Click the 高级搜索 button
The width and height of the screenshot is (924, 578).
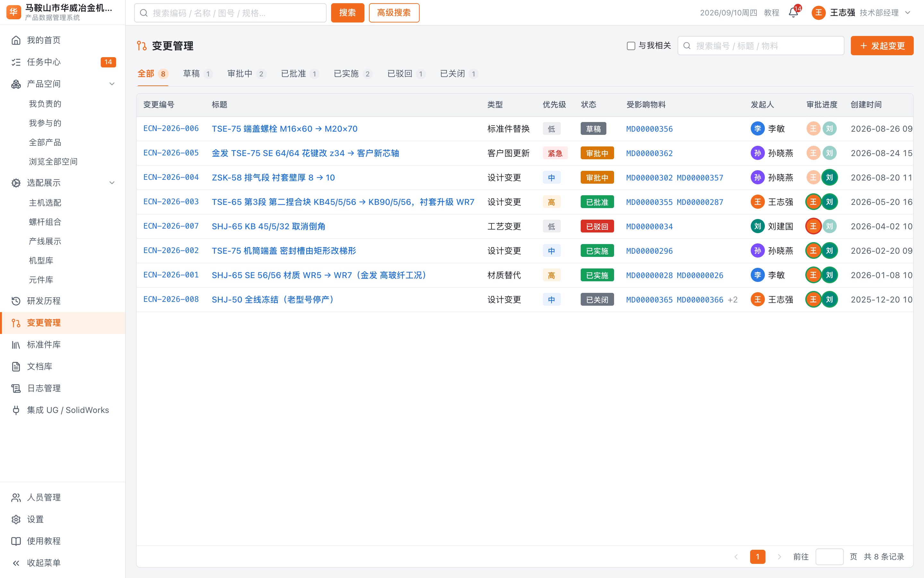[394, 13]
